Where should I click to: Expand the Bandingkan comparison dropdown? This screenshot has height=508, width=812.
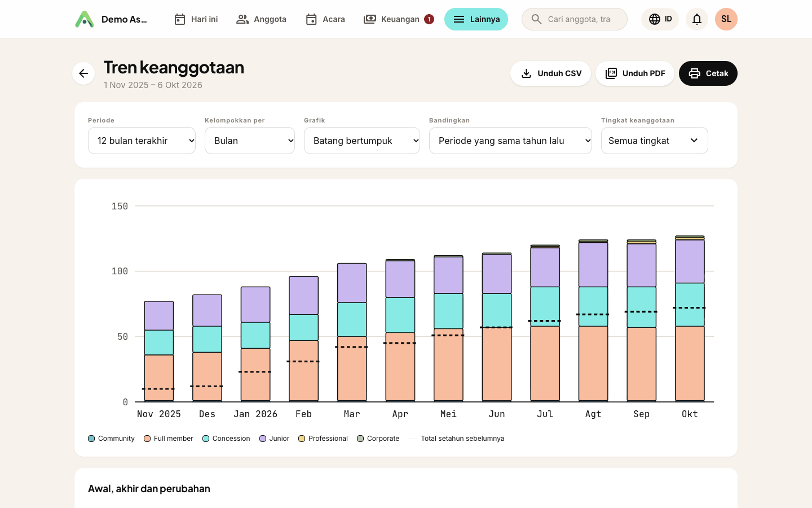(x=510, y=141)
